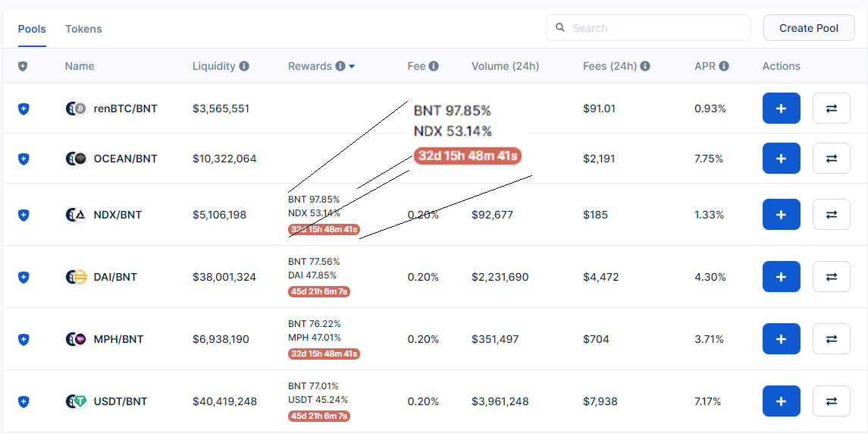Screen dimensions: 868x434
Task: Sort by Rewards using the dropdown arrow
Action: click(352, 67)
